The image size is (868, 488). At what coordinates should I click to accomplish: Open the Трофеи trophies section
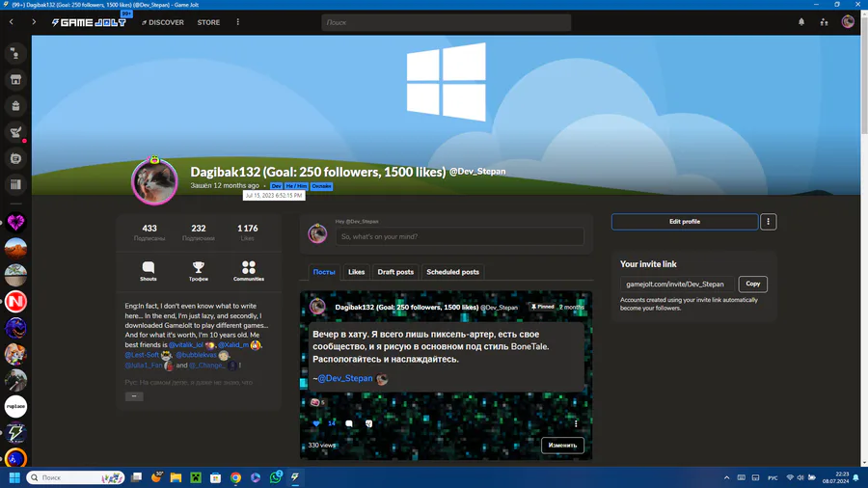coord(198,271)
